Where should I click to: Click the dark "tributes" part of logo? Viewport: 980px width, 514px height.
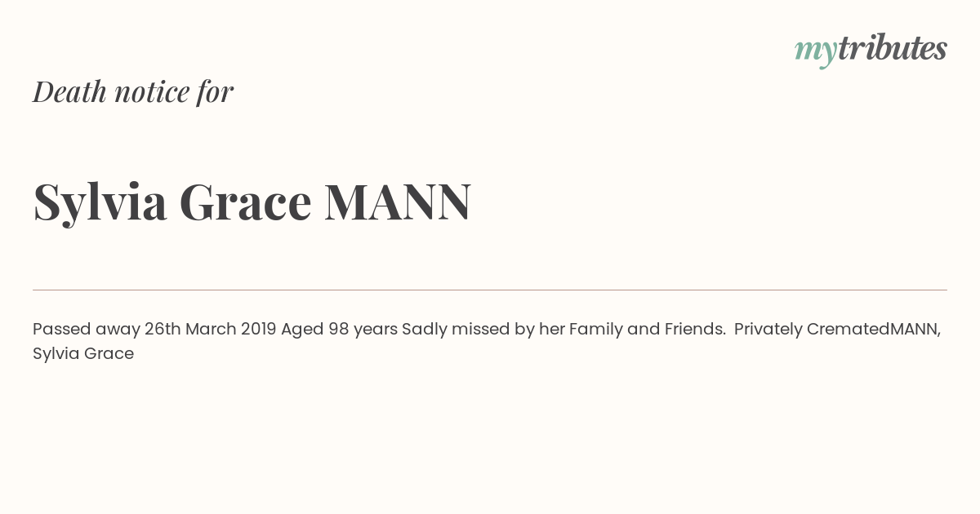pos(893,48)
